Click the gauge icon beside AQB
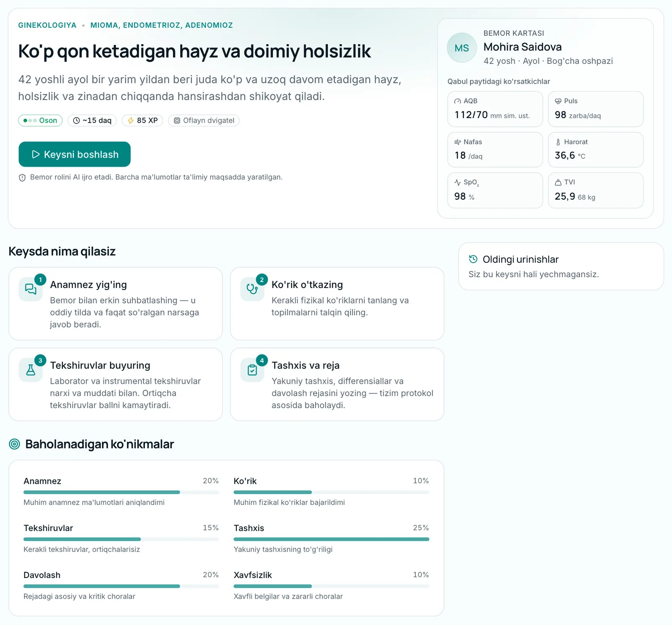672x625 pixels. (x=458, y=101)
